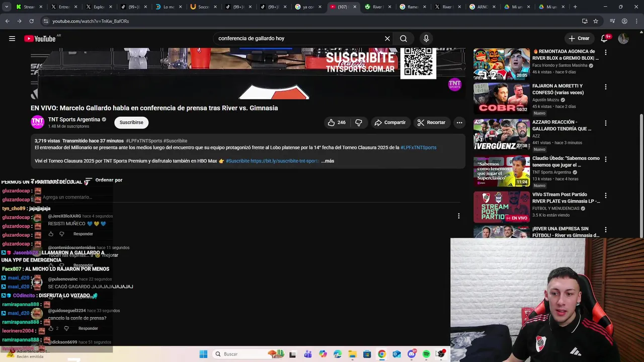Open options for ViVo STream video

coord(605,196)
